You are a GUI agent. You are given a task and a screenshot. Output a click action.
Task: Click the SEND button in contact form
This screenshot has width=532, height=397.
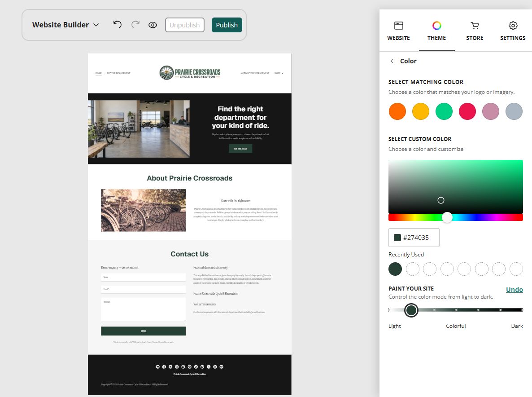pyautogui.click(x=143, y=331)
